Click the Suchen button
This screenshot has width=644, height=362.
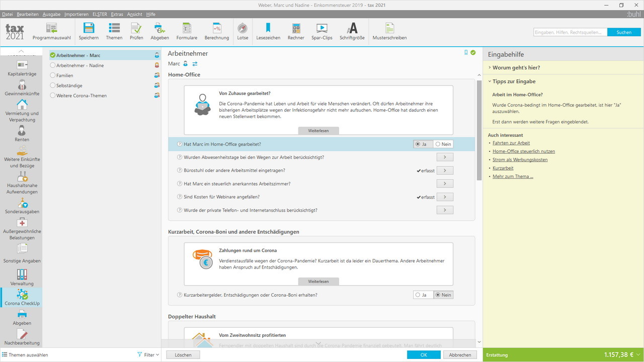tap(624, 32)
